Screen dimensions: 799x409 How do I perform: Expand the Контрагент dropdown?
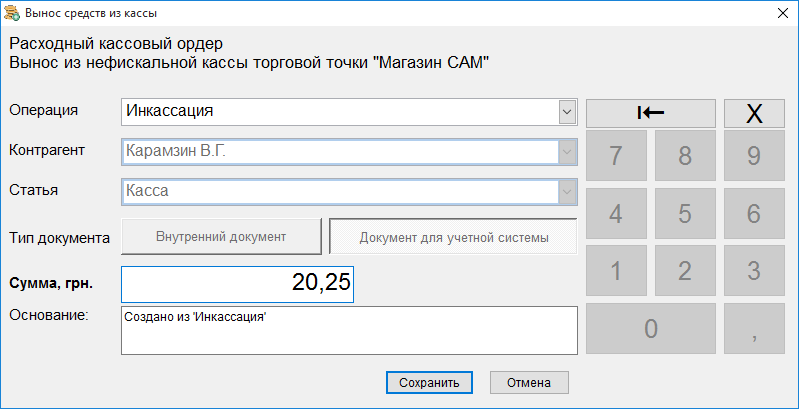(567, 152)
